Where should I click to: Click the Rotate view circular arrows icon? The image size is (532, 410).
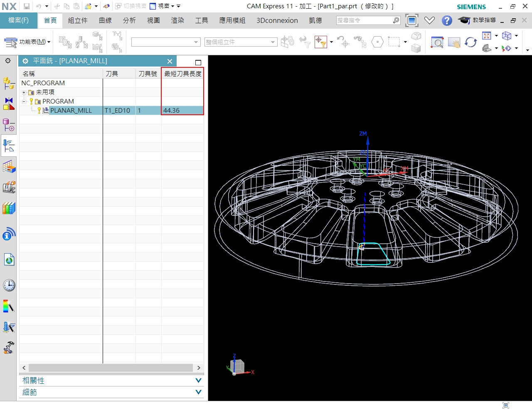click(470, 42)
